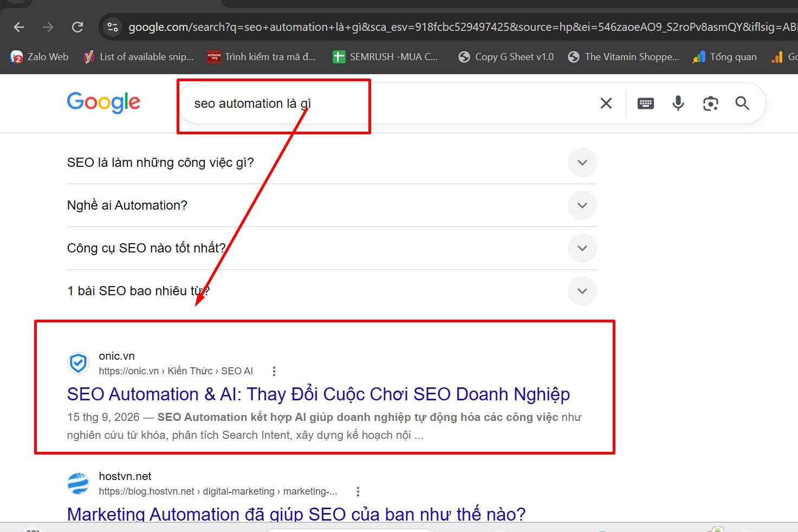
Task: Go back to the previous page
Action: pos(20,27)
